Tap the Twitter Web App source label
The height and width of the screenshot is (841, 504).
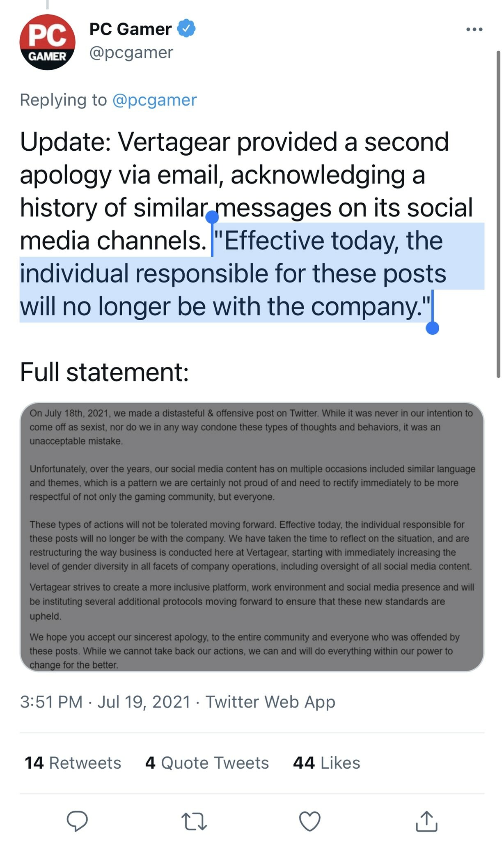click(x=270, y=702)
